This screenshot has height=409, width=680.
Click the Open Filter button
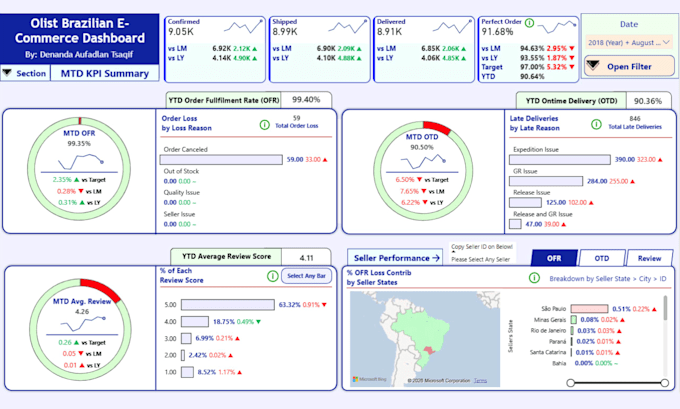click(629, 66)
